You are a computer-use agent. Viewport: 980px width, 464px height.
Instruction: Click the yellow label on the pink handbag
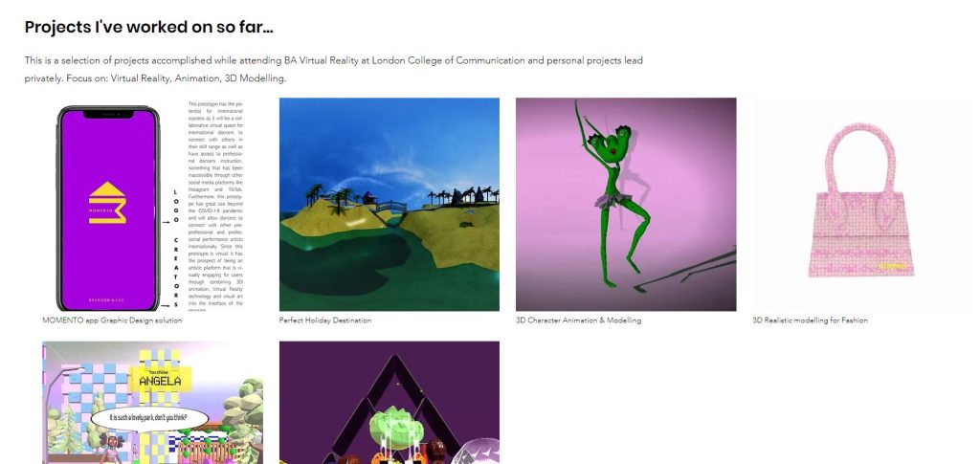tap(893, 266)
